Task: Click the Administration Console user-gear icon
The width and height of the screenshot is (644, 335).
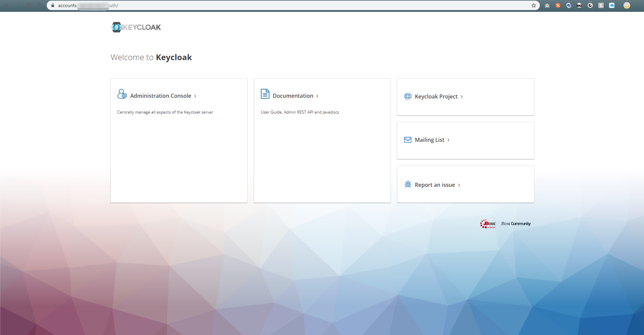Action: pyautogui.click(x=122, y=94)
